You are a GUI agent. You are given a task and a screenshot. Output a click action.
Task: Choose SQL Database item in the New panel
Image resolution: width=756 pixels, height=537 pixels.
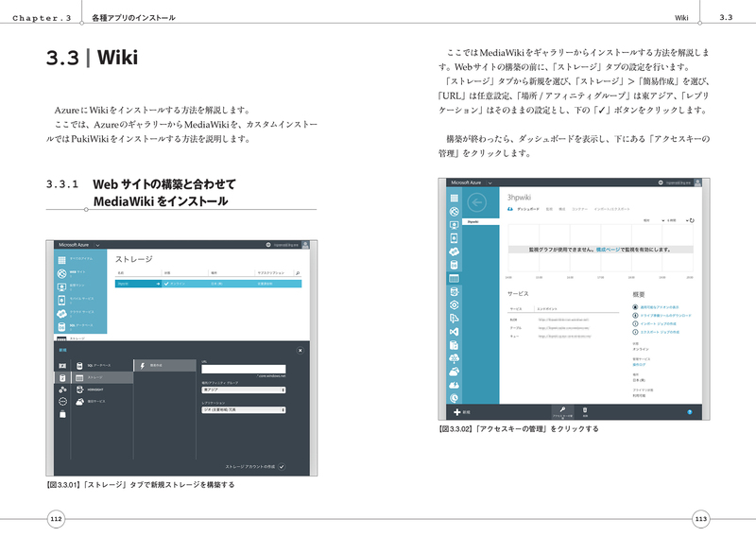click(x=102, y=366)
